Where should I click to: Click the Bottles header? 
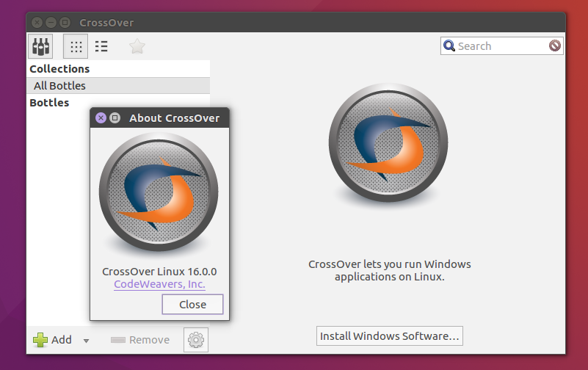[x=49, y=103]
